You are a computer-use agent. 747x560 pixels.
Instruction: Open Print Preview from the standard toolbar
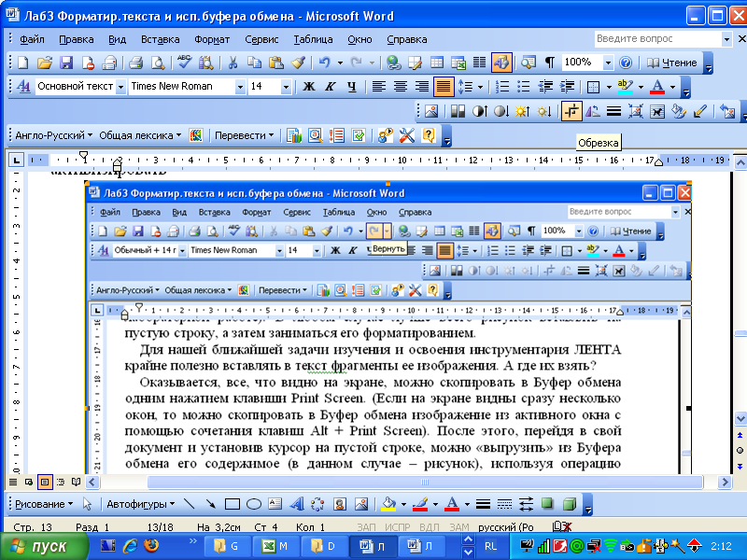tap(158, 63)
